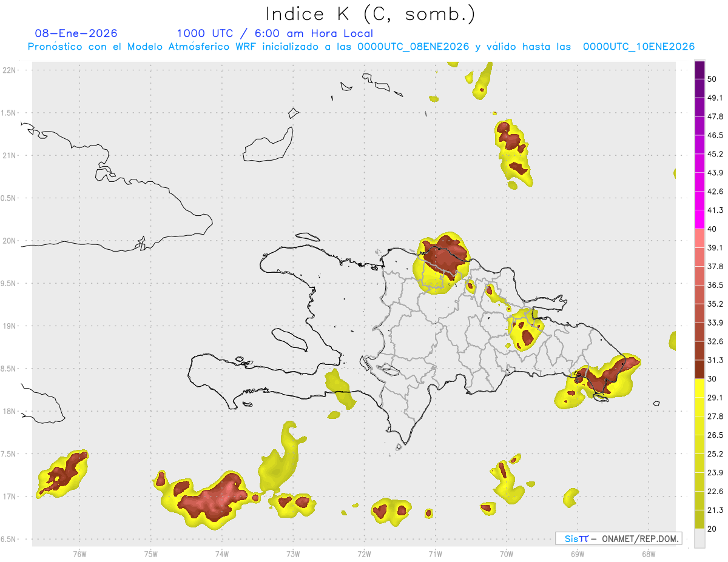Click the colorbar value "26.5"
The height and width of the screenshot is (562, 728).
point(715,436)
